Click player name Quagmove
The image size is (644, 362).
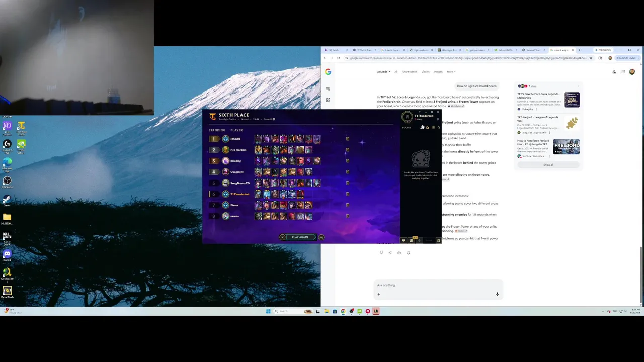(x=237, y=172)
